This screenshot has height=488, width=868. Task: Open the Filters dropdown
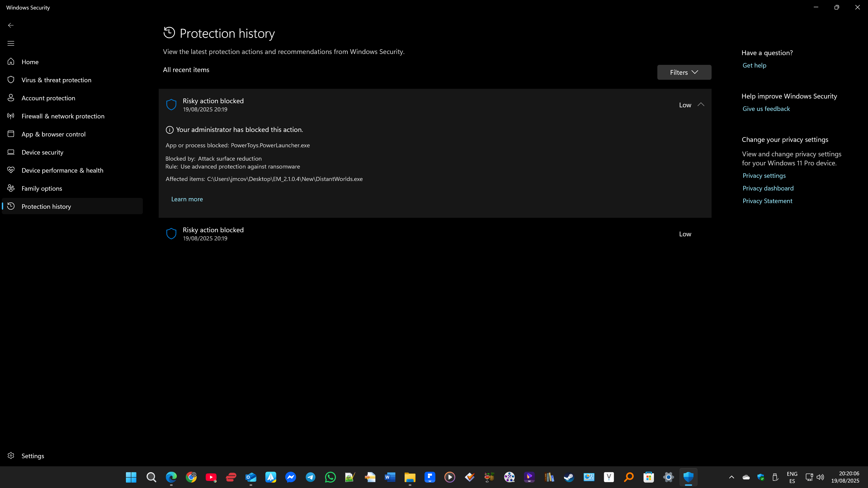(x=684, y=72)
